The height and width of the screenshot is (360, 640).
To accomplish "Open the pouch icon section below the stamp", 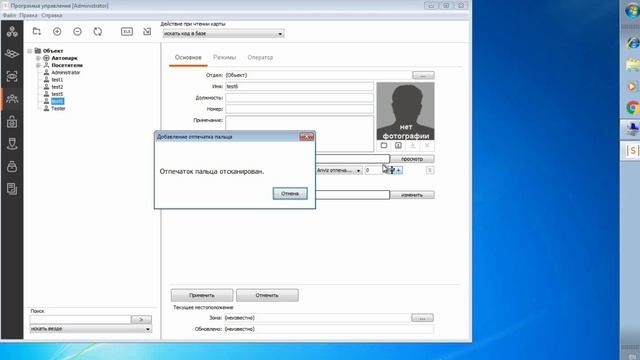I will [x=12, y=166].
